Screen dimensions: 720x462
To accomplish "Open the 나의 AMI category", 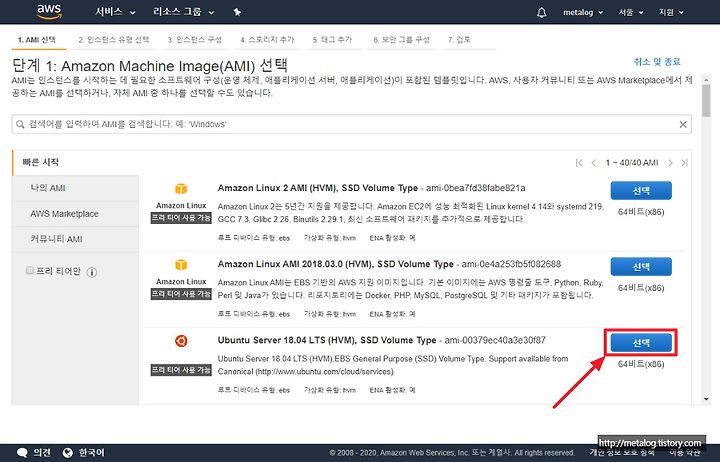I will click(75, 188).
